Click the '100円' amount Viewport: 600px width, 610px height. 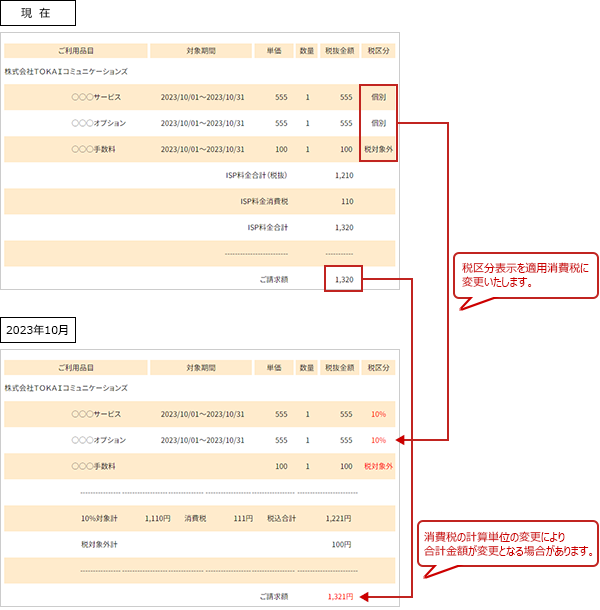(x=341, y=544)
